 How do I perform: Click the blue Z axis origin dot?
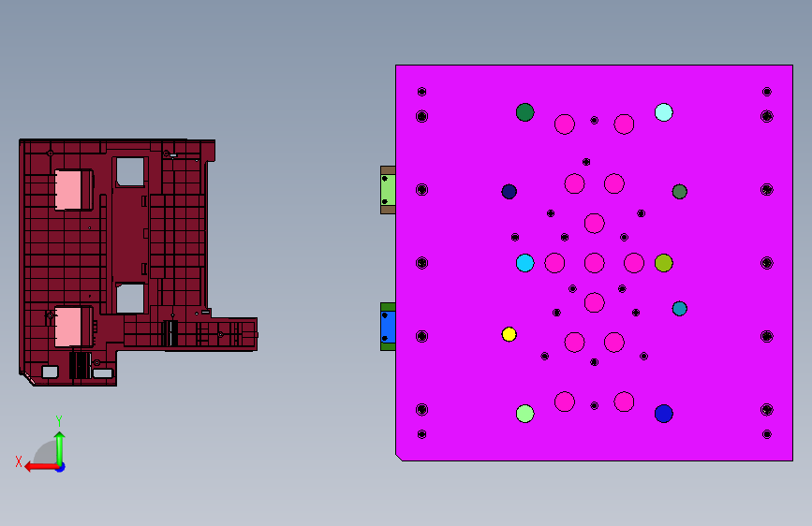point(61,467)
